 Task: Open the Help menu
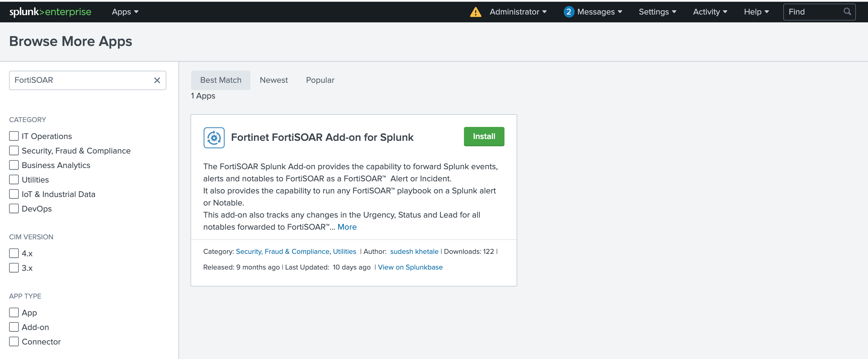pos(756,12)
